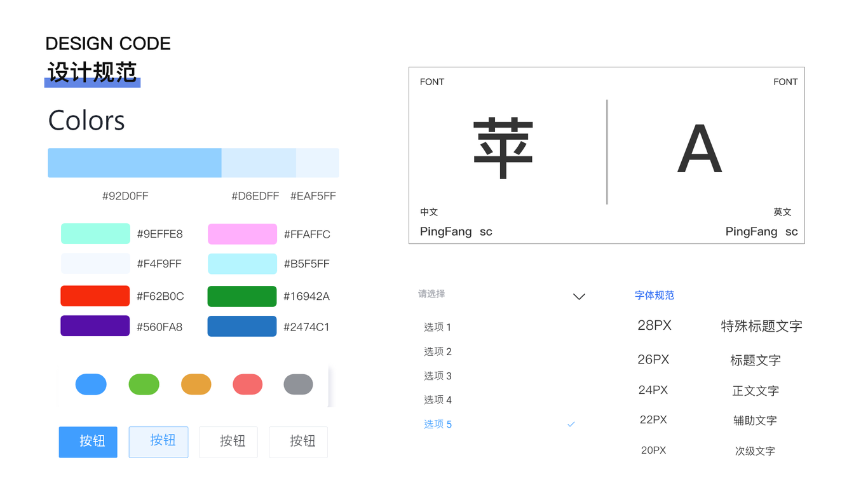Click the #EAF5FF color bar segment
868x488 pixels.
(x=317, y=163)
